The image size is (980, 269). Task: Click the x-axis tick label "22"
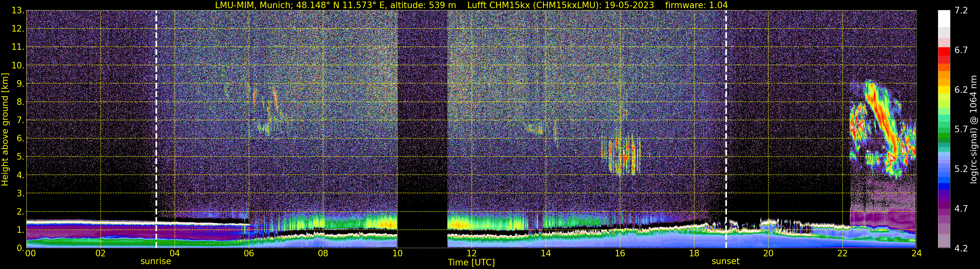click(x=842, y=253)
